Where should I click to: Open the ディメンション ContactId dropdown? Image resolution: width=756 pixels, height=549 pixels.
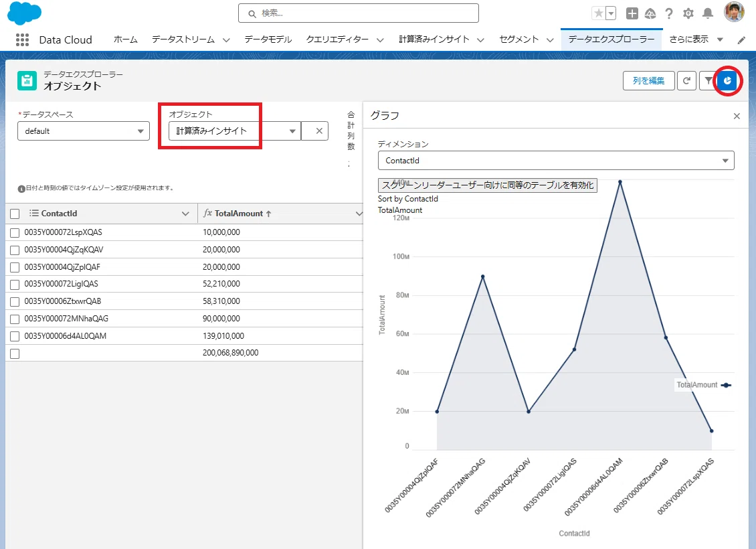[556, 161]
